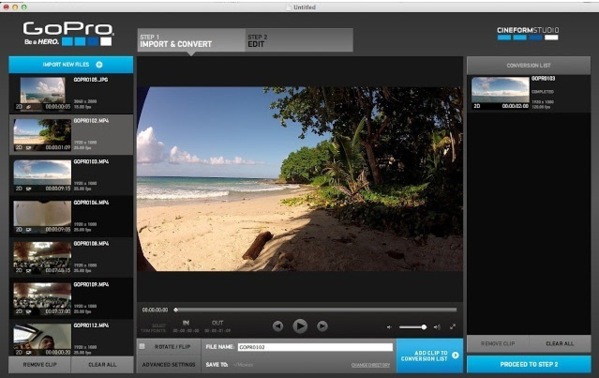Click the CineForm Studio logo

click(x=528, y=33)
